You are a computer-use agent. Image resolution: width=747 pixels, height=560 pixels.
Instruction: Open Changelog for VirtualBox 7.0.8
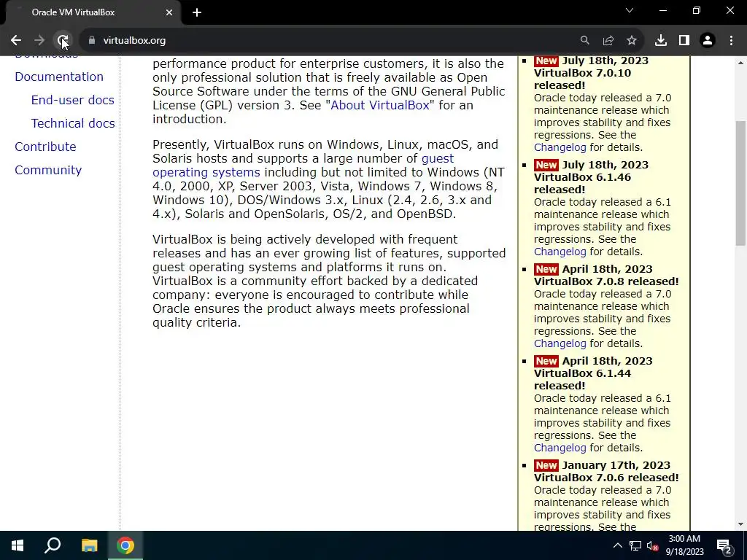point(560,344)
